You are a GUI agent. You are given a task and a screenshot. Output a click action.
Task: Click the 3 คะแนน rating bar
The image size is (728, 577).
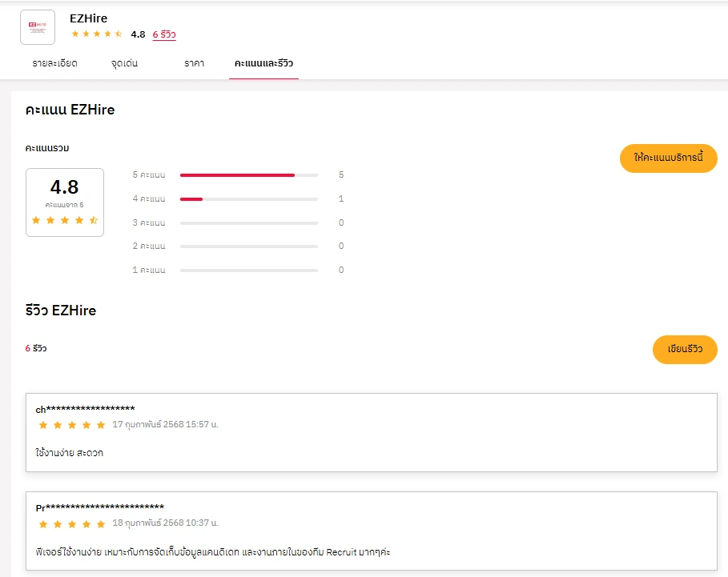(x=249, y=223)
